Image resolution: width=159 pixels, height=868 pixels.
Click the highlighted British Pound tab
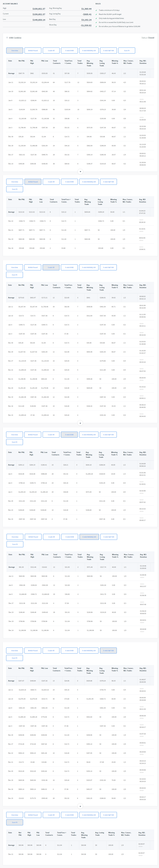[x=33, y=182]
